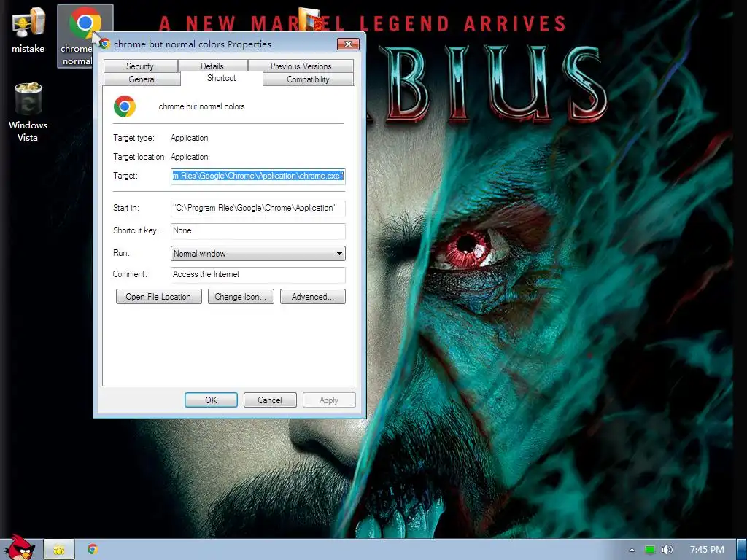
Task: Click the Target path field
Action: [x=258, y=176]
